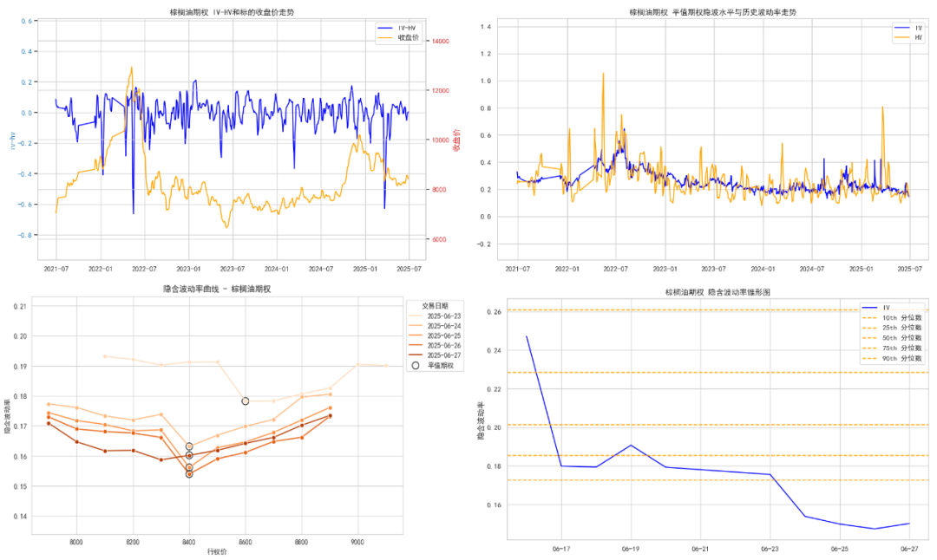Click the 50th 分位数 legend entry
Image resolution: width=937 pixels, height=560 pixels.
click(892, 338)
